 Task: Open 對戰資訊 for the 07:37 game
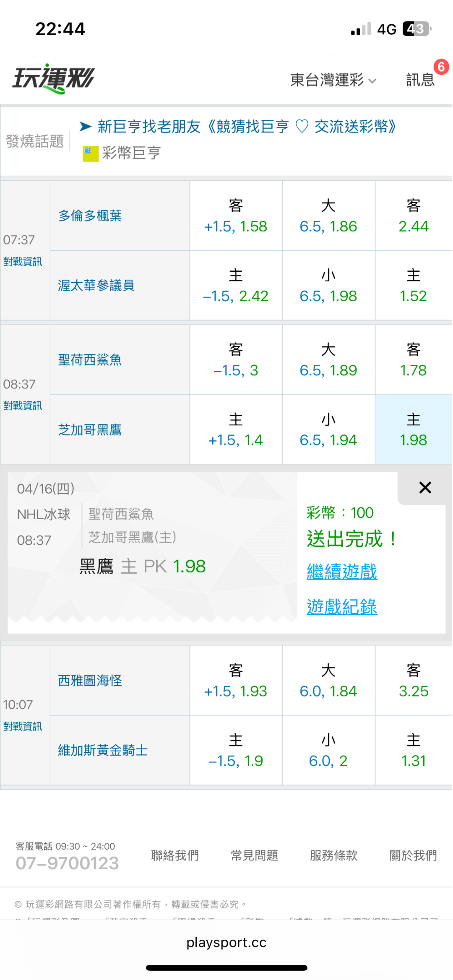pos(23,262)
